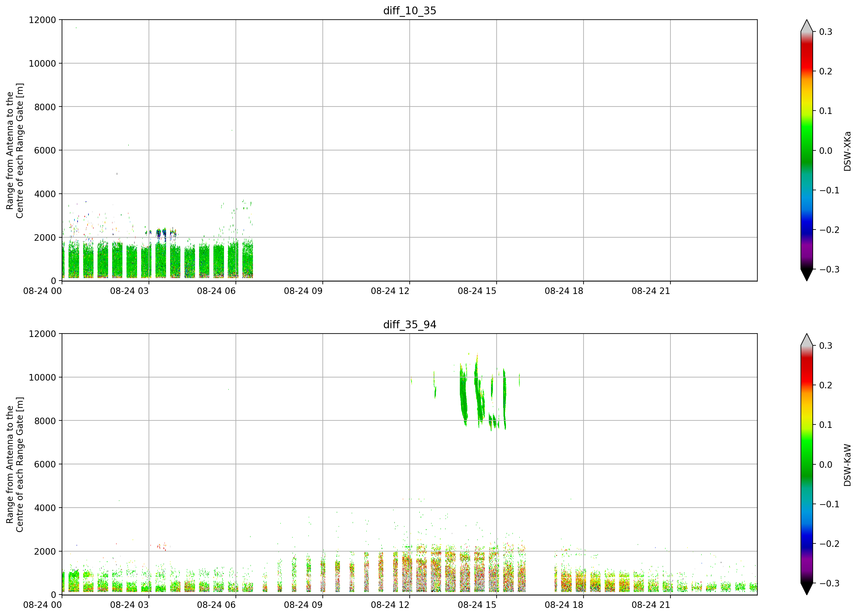Click the 0.2 tick on DSW-XKa colorbar

pyautogui.click(x=826, y=71)
